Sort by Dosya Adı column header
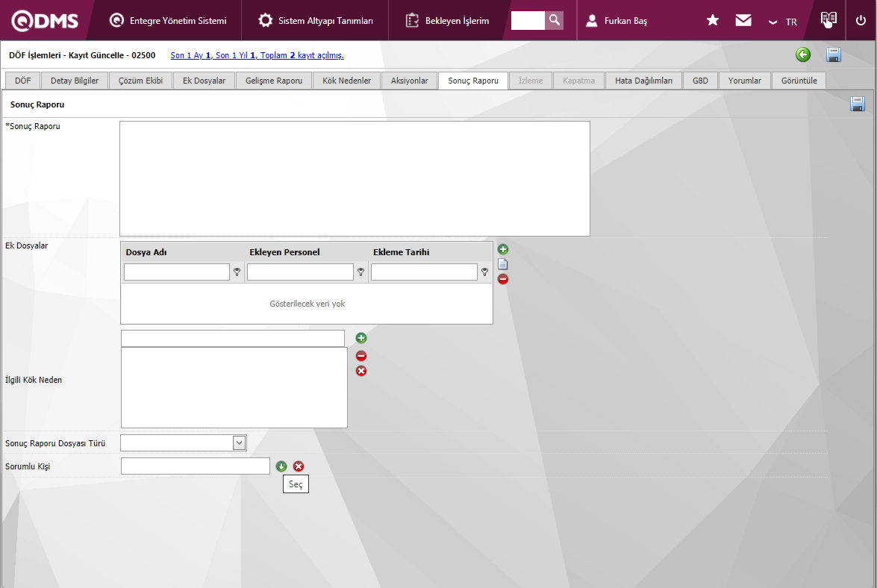Image resolution: width=877 pixels, height=588 pixels. (x=146, y=252)
